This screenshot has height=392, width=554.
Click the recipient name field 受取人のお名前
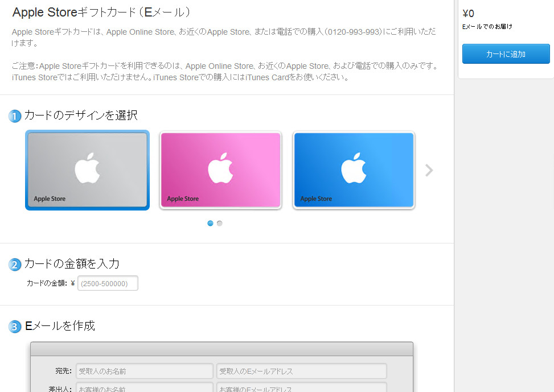pos(144,371)
